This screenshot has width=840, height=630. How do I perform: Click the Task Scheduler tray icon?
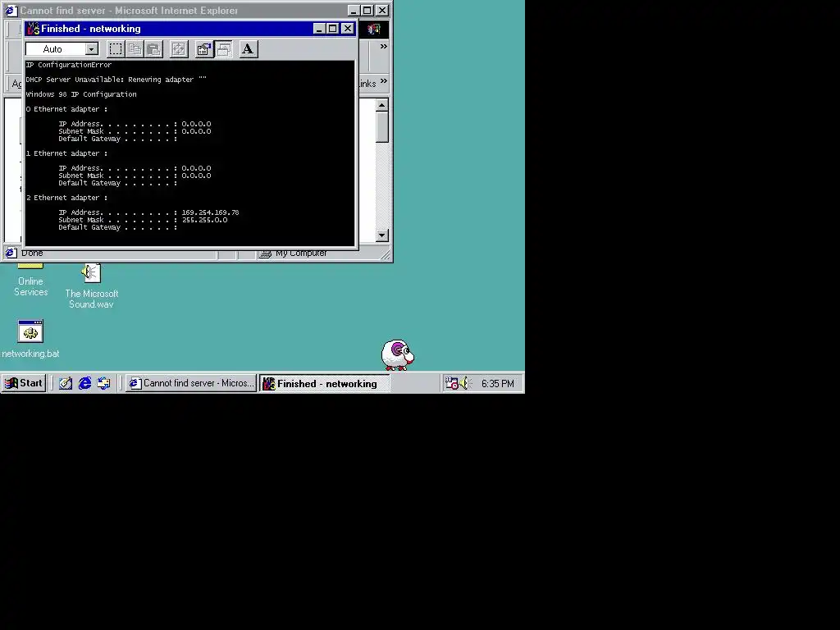coord(452,383)
